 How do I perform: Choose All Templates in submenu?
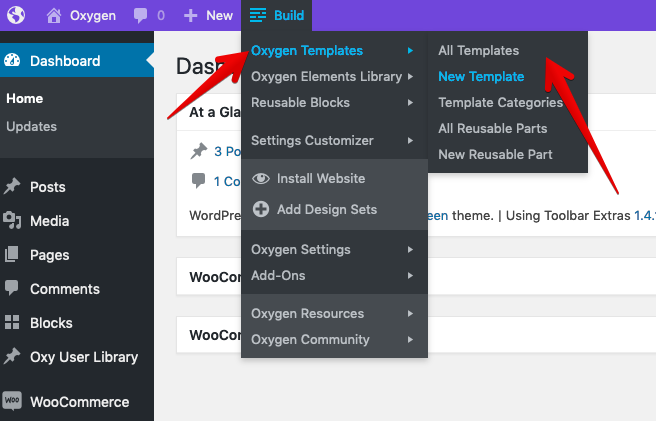pos(479,51)
